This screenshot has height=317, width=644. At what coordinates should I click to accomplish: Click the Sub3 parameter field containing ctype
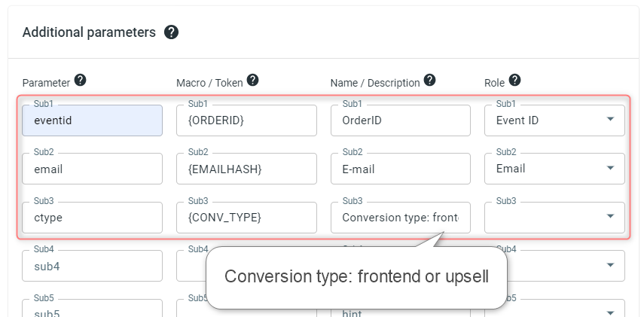coord(92,217)
